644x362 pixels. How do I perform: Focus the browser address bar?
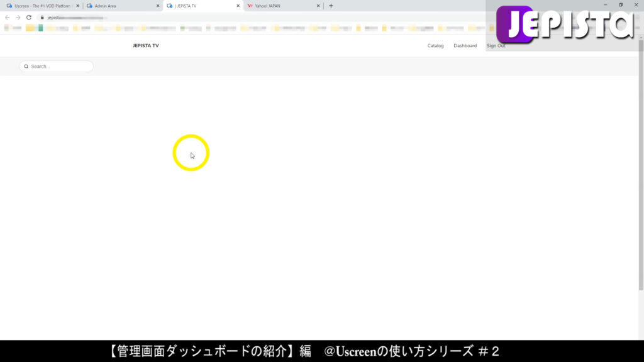[x=263, y=18]
